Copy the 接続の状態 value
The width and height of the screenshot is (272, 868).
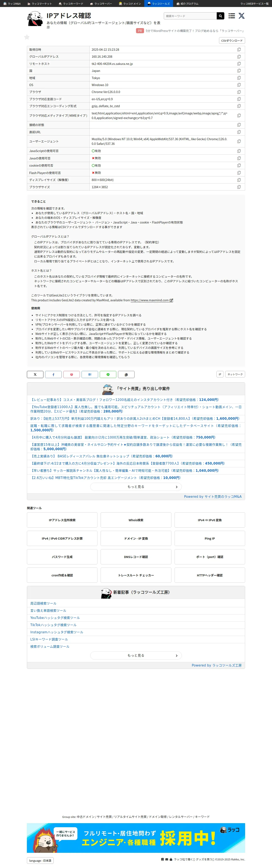pos(239,125)
